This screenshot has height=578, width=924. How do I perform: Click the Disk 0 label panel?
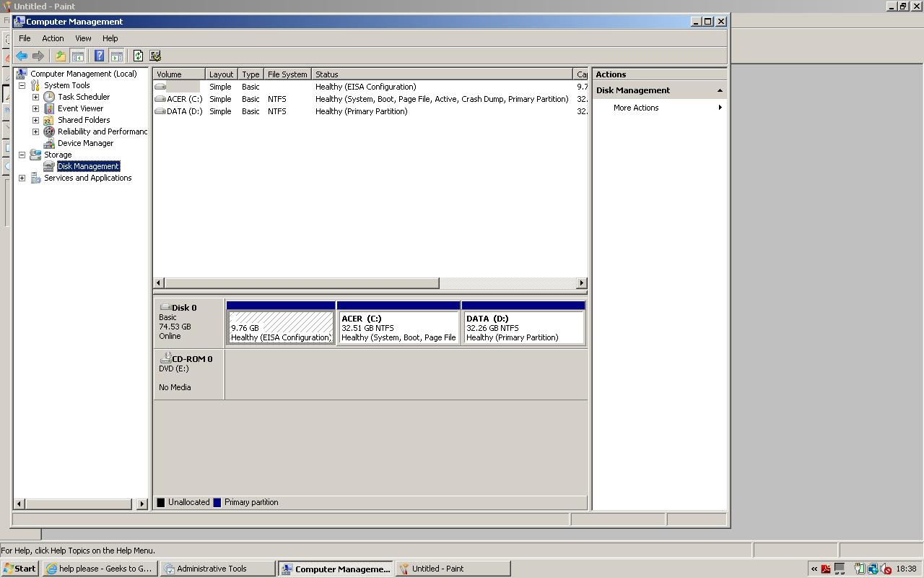tap(189, 323)
